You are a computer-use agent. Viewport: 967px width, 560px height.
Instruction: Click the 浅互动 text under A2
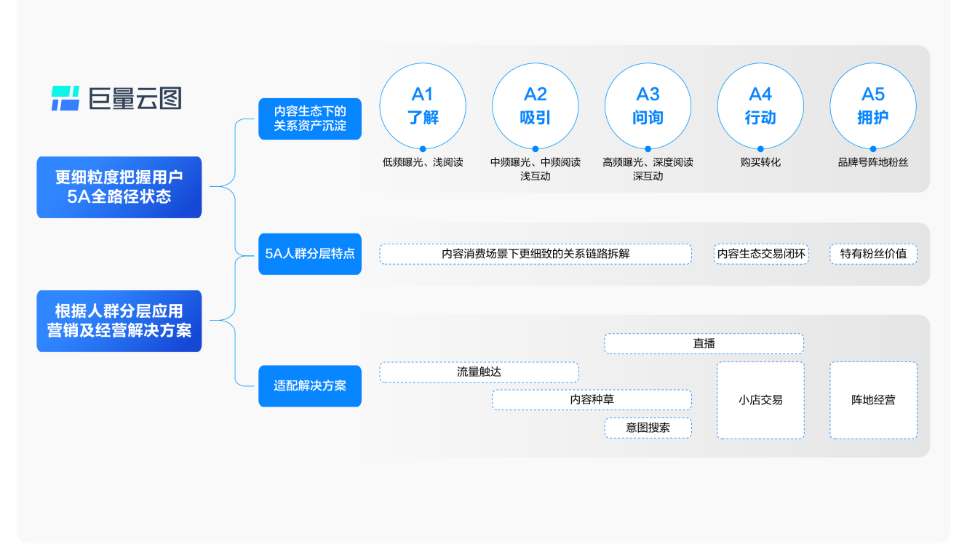536,176
